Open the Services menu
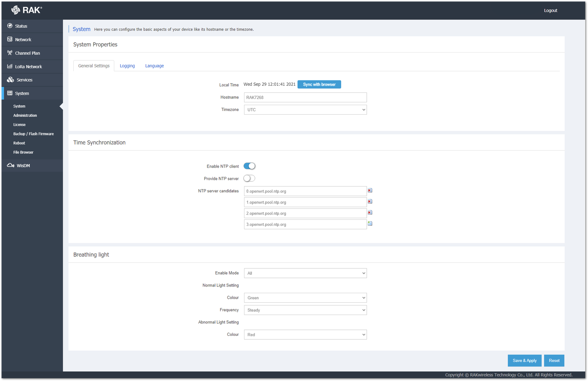 (x=32, y=80)
